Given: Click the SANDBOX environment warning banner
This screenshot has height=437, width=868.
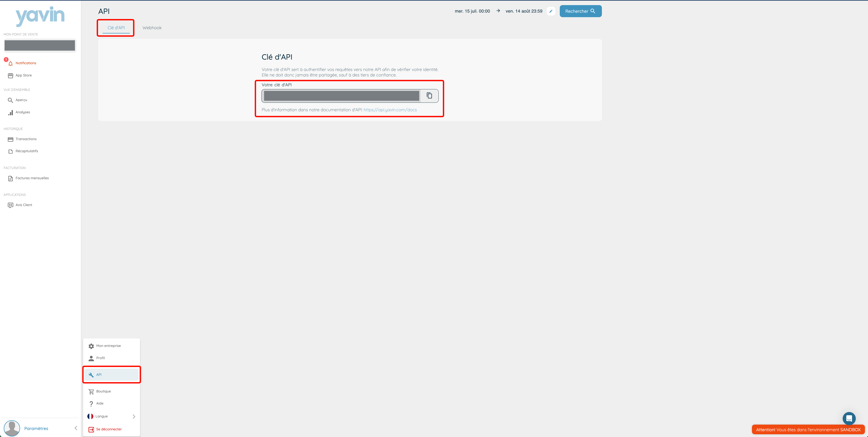Looking at the screenshot, I should tap(808, 430).
